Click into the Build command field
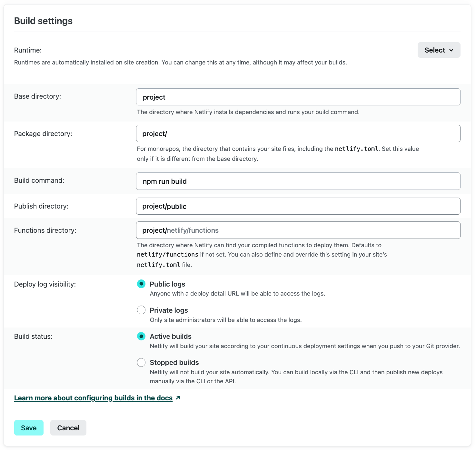Viewport: 476px width, 450px height. pos(298,181)
